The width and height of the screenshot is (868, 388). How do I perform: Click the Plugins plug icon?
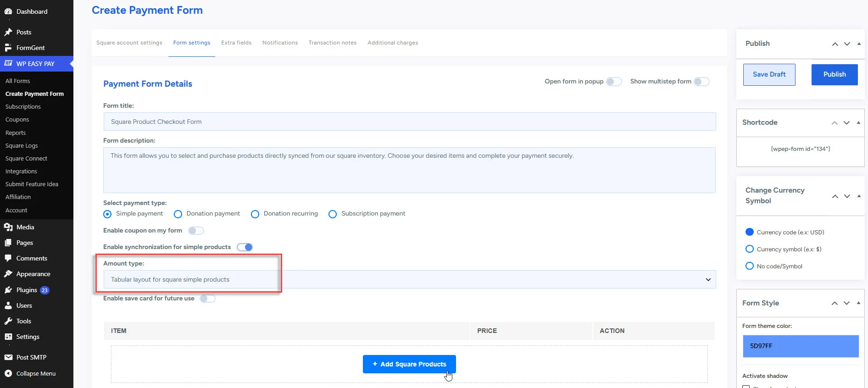tap(8, 290)
